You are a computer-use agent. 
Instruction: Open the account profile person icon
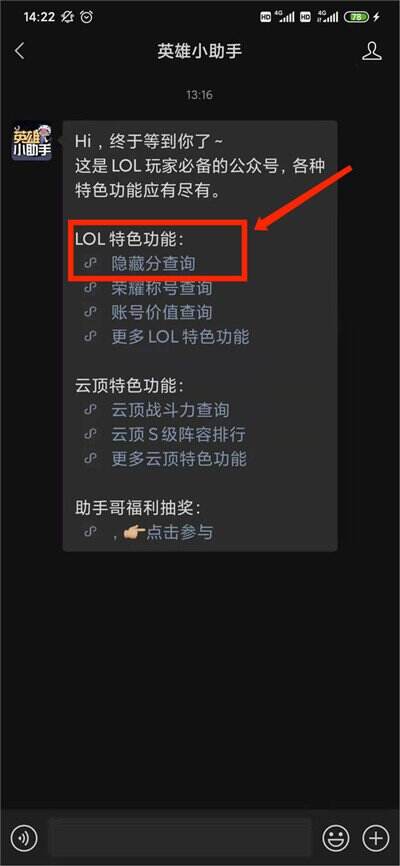[x=372, y=51]
